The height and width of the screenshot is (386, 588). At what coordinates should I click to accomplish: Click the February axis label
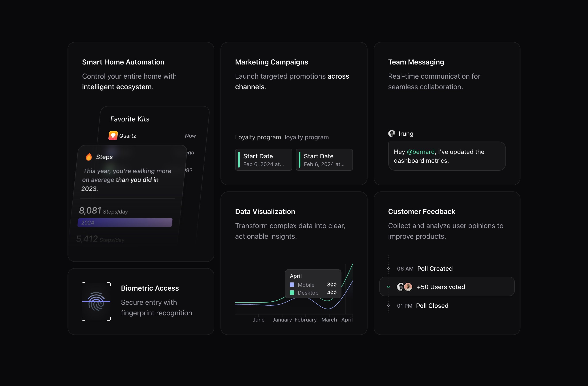pos(305,320)
